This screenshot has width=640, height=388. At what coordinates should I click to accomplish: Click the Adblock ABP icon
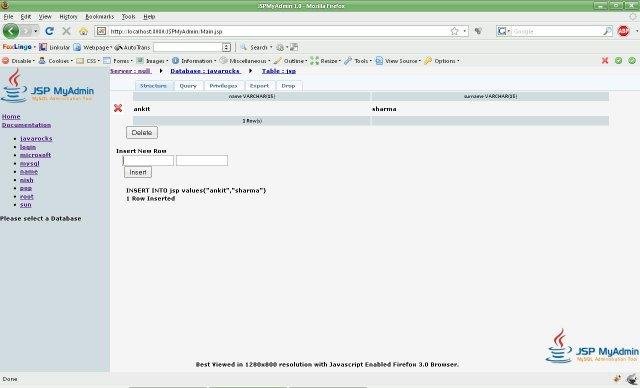pyautogui.click(x=623, y=31)
